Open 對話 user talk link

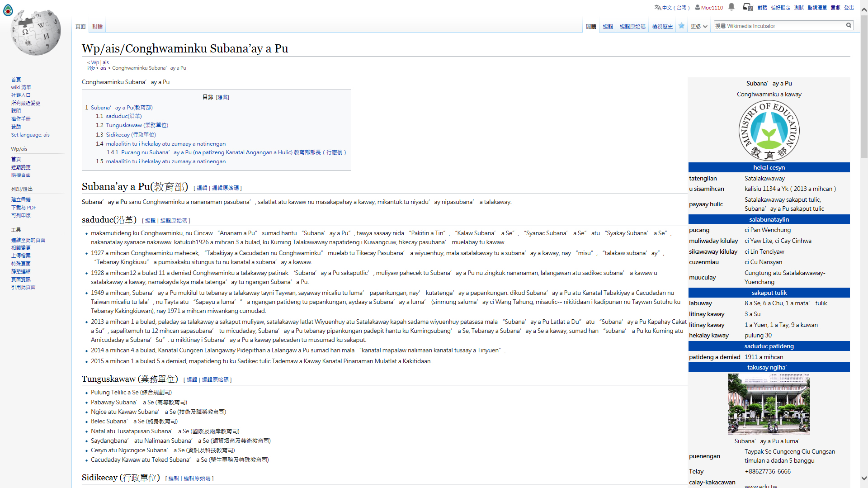click(x=762, y=8)
